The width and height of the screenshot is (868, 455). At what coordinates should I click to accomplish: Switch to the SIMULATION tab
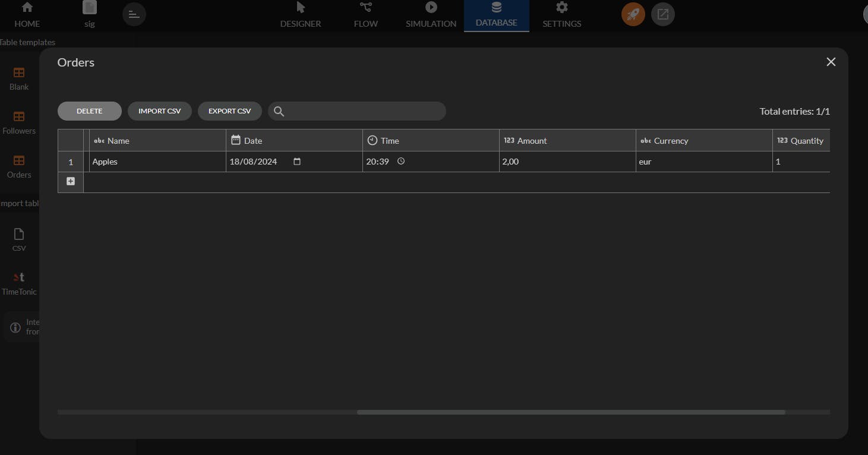tap(431, 15)
